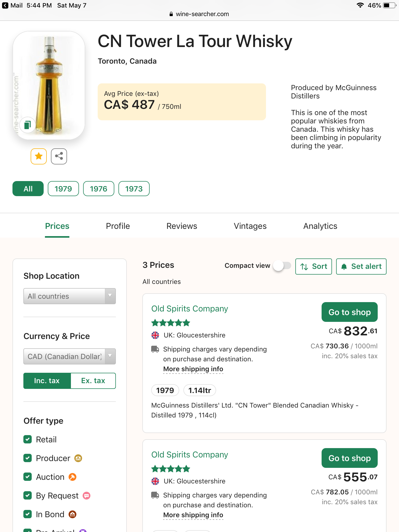Click the star favorite icon
399x532 pixels.
tap(39, 156)
